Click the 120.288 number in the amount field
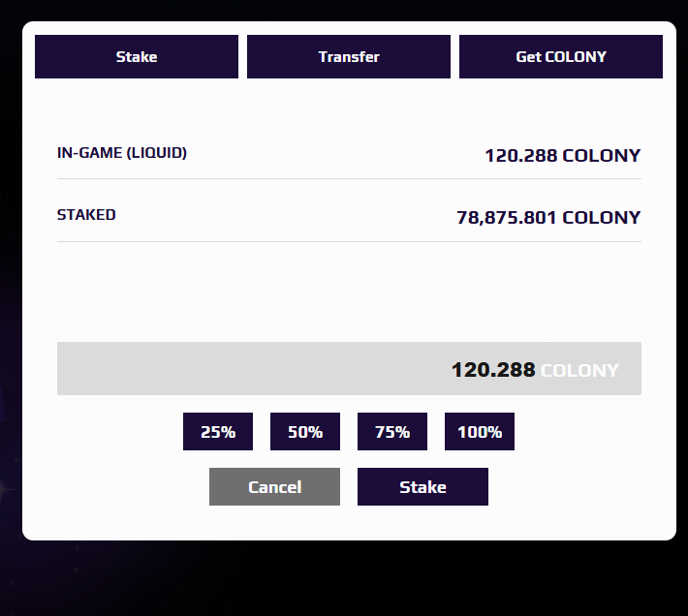 click(x=493, y=370)
